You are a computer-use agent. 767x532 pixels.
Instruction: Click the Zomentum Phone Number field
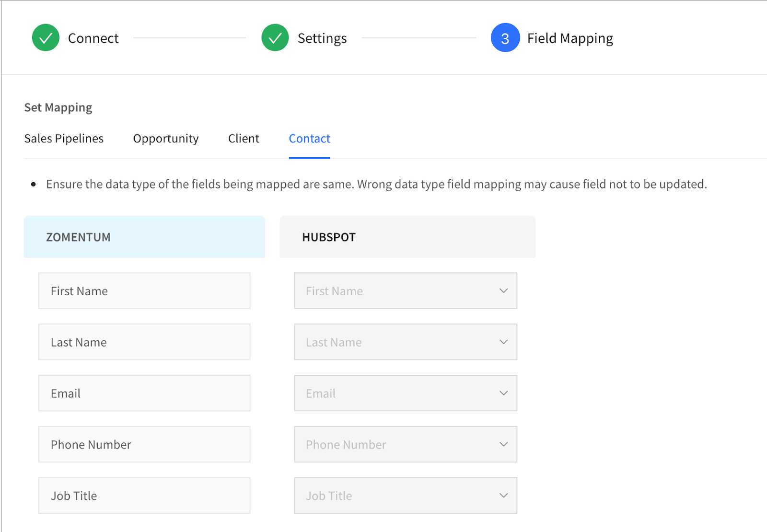click(144, 445)
